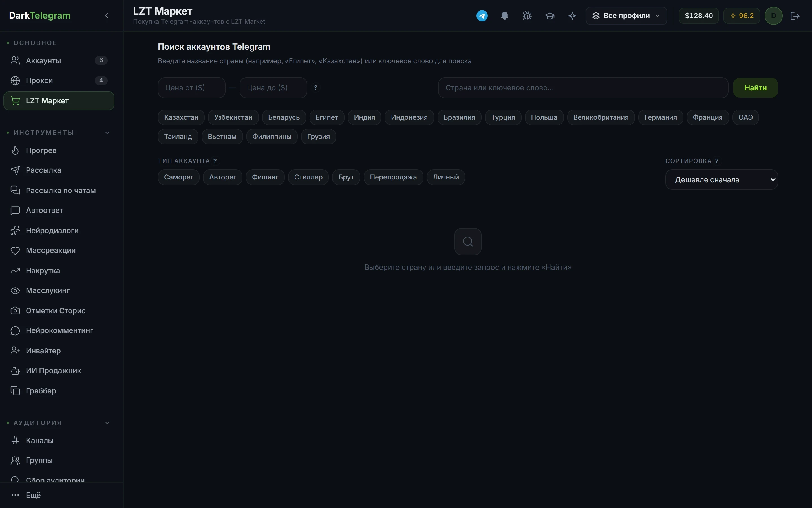This screenshot has width=812, height=508.
Task: Open the Telegram channel icon in header
Action: (482, 16)
